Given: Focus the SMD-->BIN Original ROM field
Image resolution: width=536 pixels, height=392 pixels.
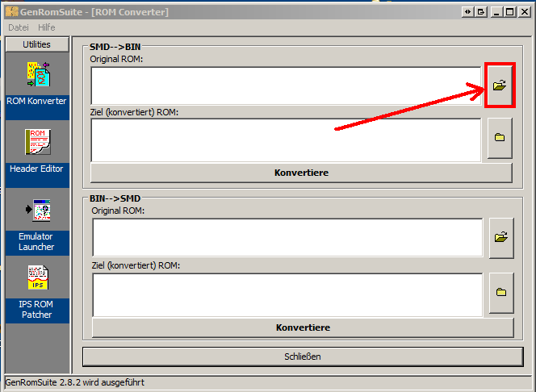Looking at the screenshot, I should tap(286, 85).
